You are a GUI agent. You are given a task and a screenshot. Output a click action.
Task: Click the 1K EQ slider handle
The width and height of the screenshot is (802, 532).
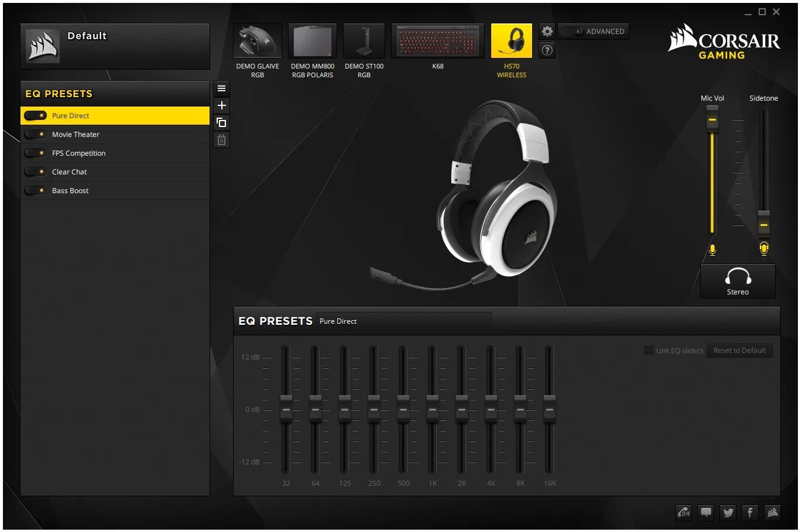(433, 409)
